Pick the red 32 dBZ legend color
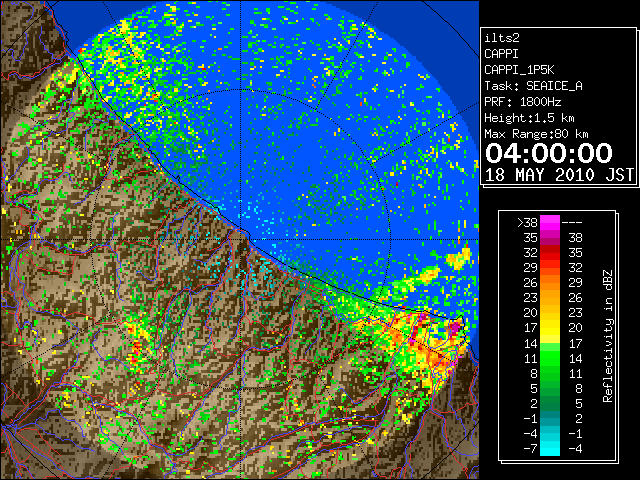The image size is (640, 480). pos(550,253)
